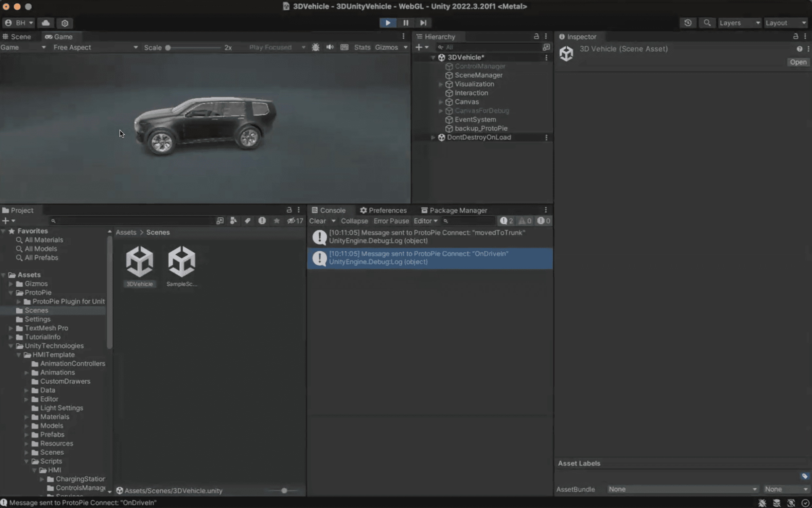Image resolution: width=812 pixels, height=508 pixels.
Task: Open the Layers dropdown
Action: click(x=739, y=23)
